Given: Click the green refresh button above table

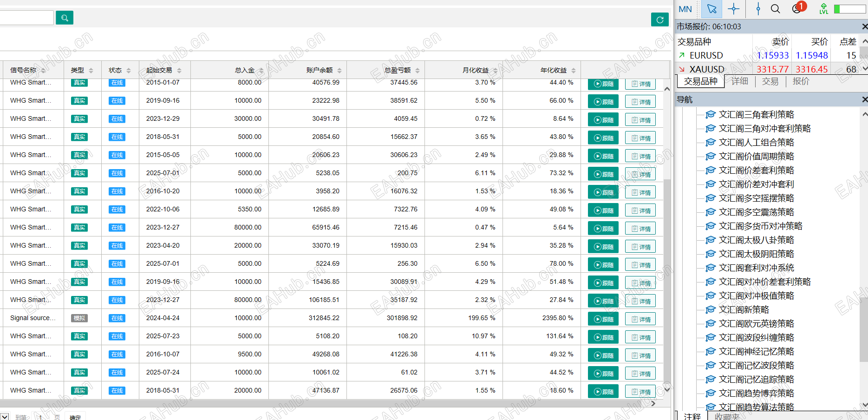Looking at the screenshot, I should pyautogui.click(x=659, y=20).
